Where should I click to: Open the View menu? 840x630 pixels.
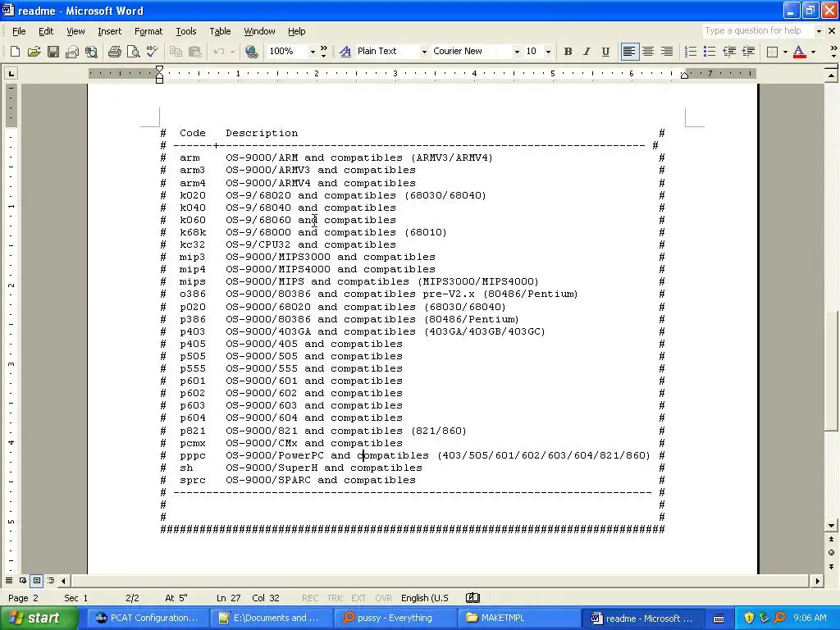click(75, 31)
